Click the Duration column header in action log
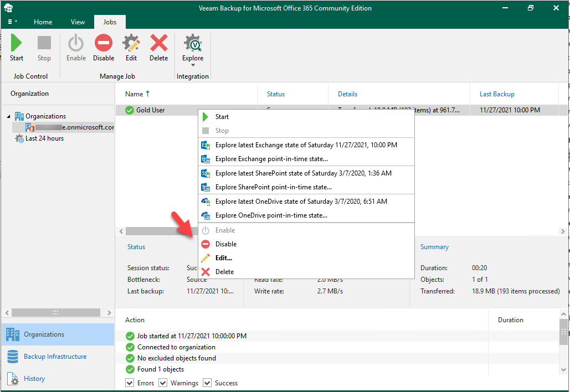Image resolution: width=570 pixels, height=392 pixels. [510, 319]
